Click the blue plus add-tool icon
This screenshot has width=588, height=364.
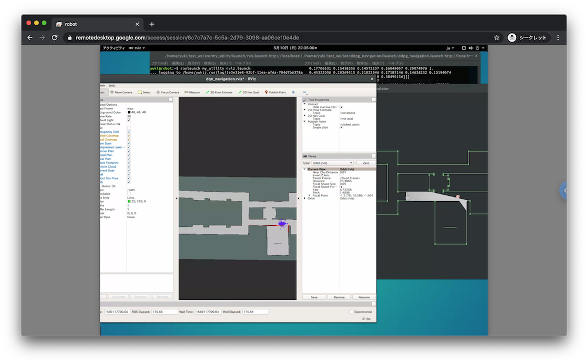[293, 92]
